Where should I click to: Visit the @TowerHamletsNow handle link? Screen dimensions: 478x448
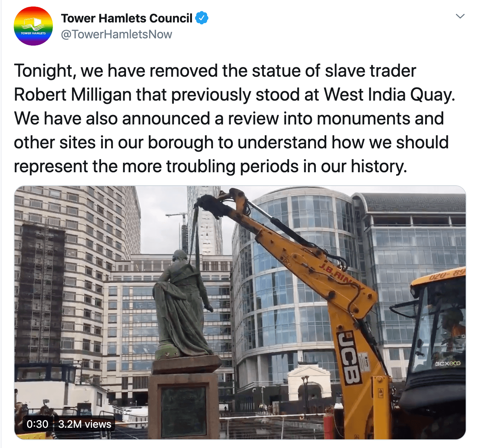pyautogui.click(x=116, y=34)
